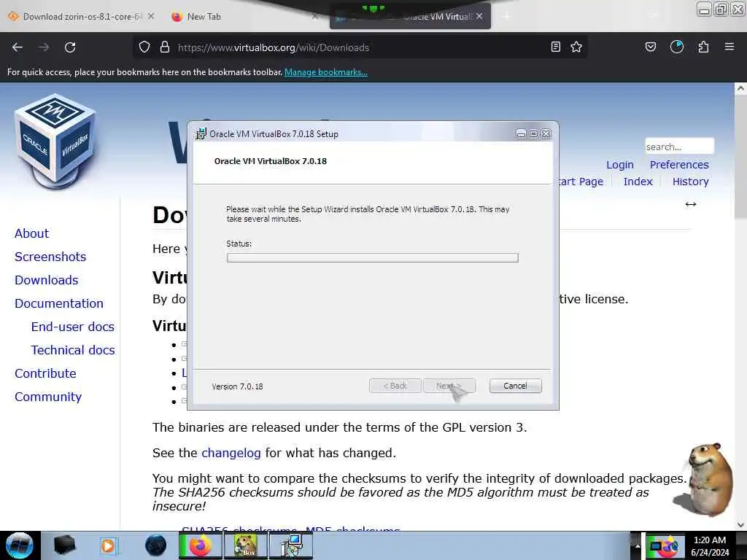The width and height of the screenshot is (747, 560).
Task: Open the dark globe taskbar icon
Action: click(156, 545)
